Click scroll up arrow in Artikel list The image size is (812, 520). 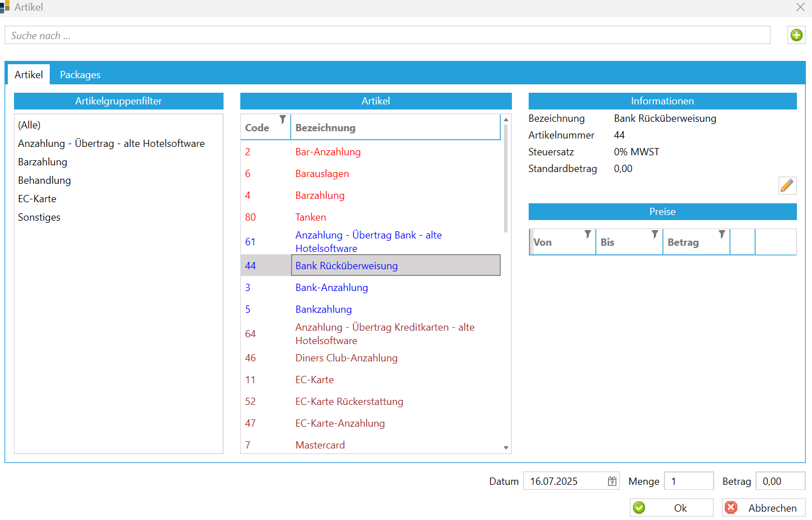point(506,120)
